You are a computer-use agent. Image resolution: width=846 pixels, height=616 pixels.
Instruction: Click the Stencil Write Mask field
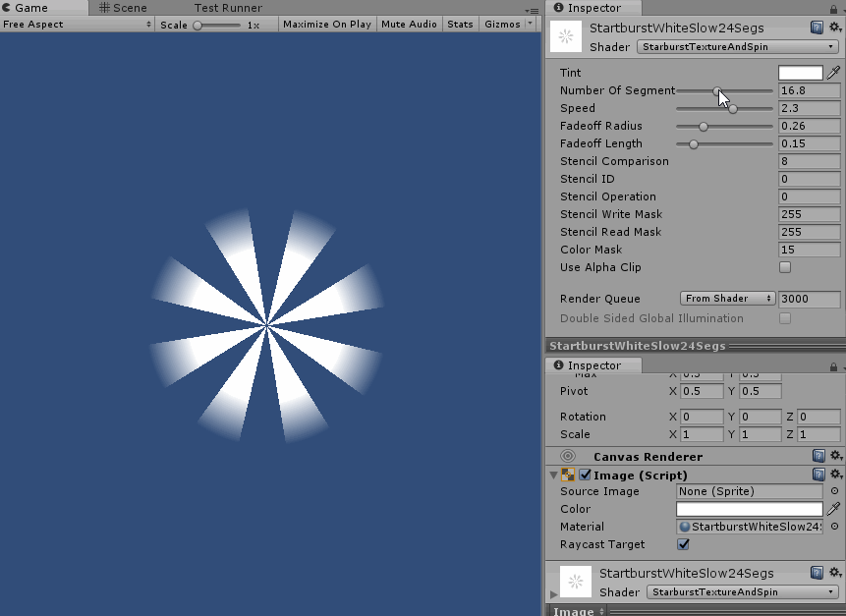(810, 214)
